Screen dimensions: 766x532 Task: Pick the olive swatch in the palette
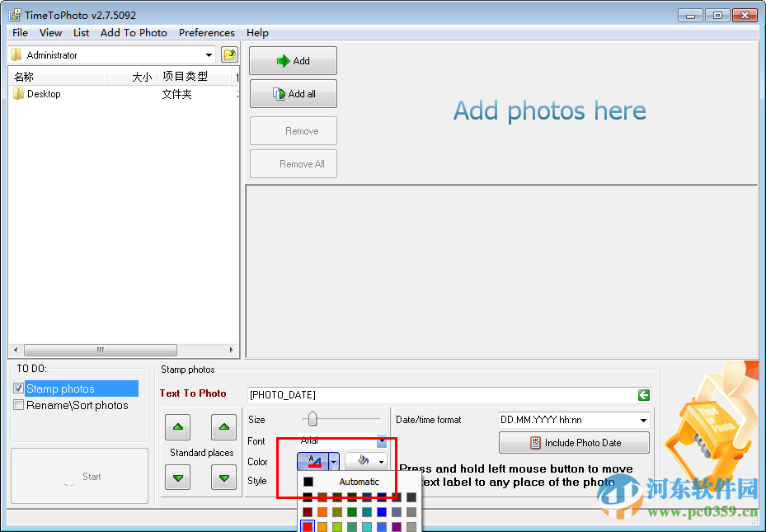[x=337, y=512]
